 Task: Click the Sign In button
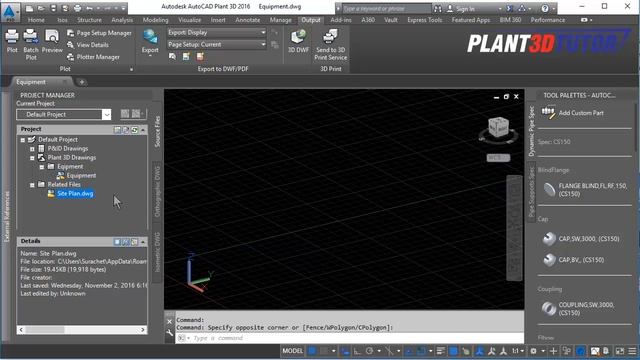pos(461,8)
